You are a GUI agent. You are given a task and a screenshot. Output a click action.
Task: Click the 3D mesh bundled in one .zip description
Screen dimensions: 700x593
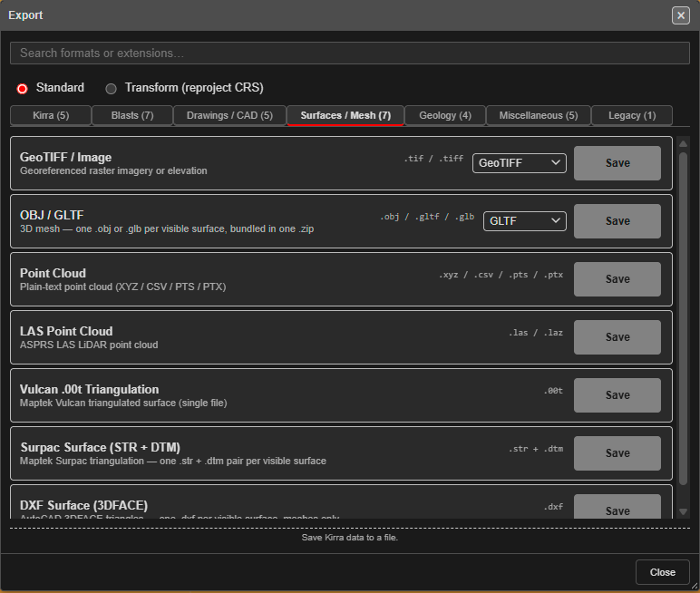coord(167,229)
